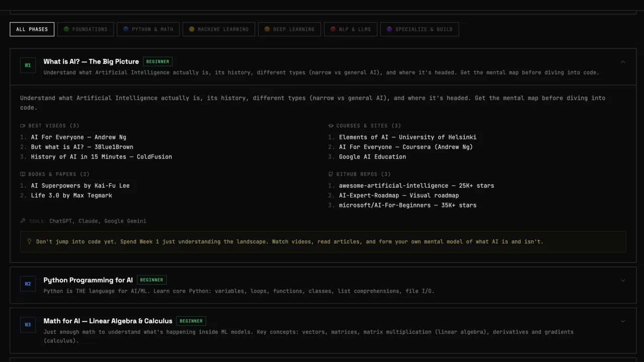Open awesome-artificial-intelligence repo
644x362 pixels.
[x=416, y=186]
